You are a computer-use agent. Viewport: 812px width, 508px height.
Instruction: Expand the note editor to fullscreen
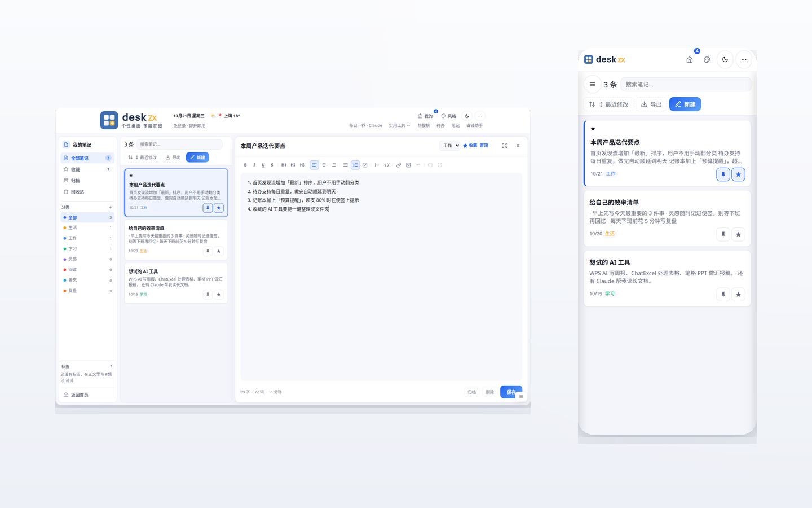click(505, 146)
